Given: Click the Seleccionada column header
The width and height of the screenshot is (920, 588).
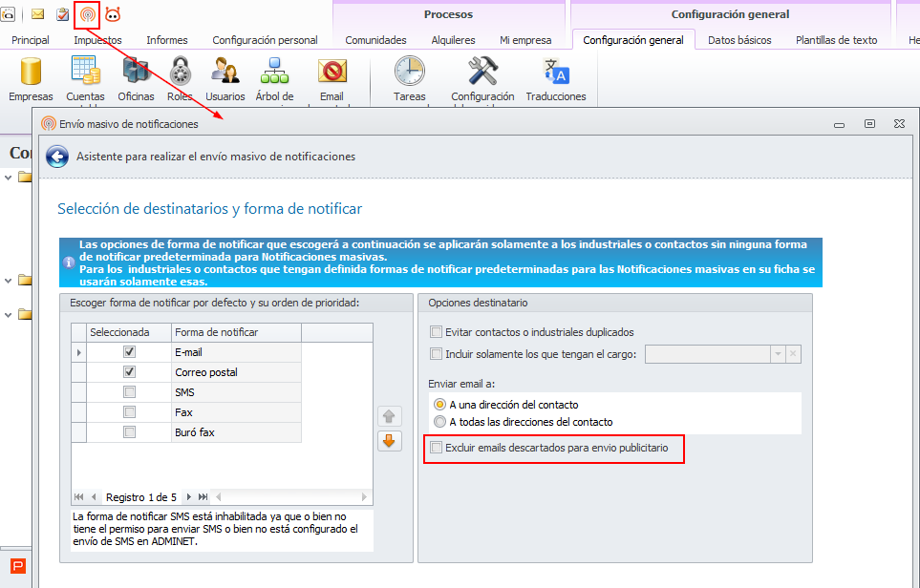Looking at the screenshot, I should coord(129,332).
